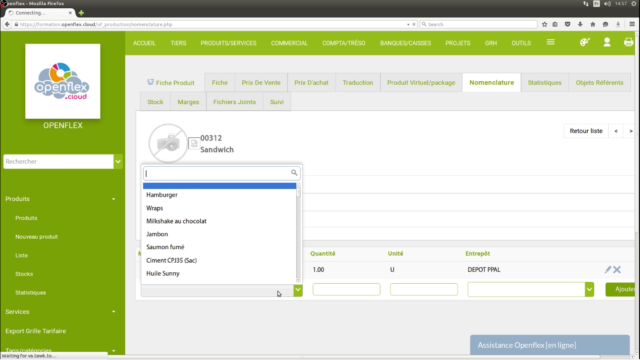This screenshot has height=360, width=640.
Task: Open Export Grille Tarifaire link
Action: pyautogui.click(x=36, y=331)
